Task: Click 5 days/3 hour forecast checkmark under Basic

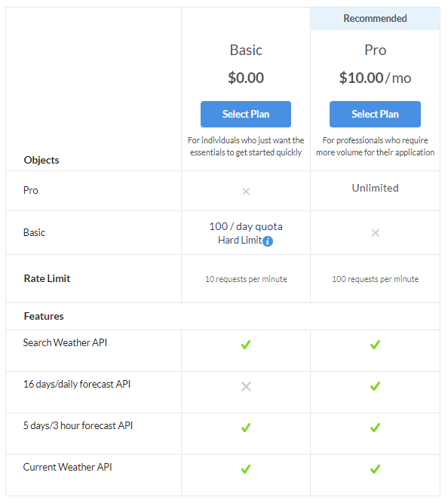Action: pos(246,428)
